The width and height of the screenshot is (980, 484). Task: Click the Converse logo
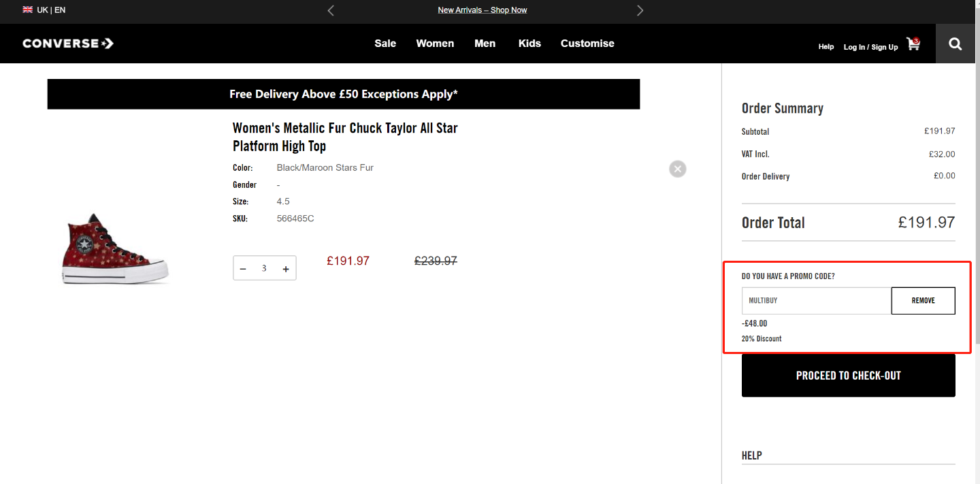[x=68, y=44]
